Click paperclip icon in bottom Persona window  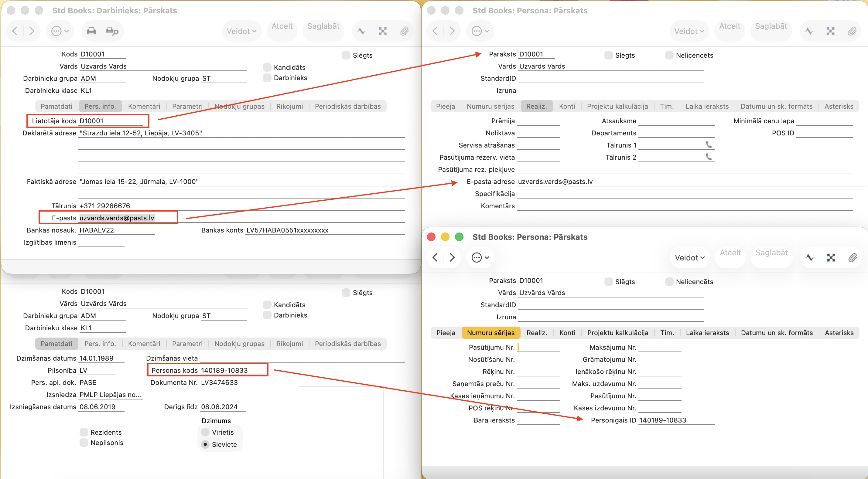[x=852, y=257]
